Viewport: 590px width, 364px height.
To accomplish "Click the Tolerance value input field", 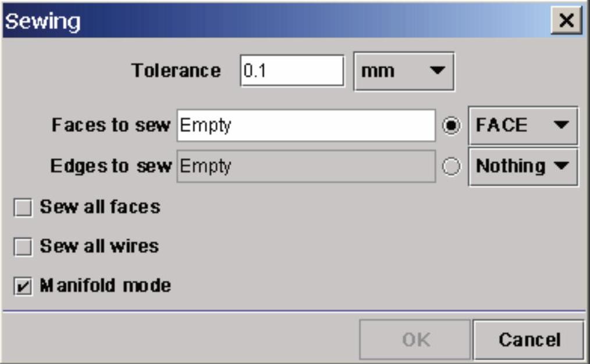I will 292,71.
